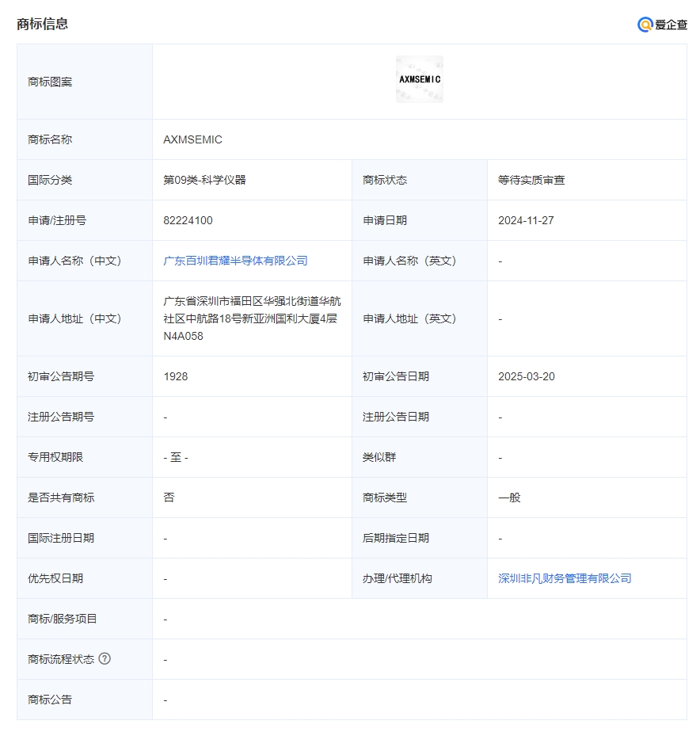
Task: Click the classification value 第09类-科学仪器
Action: (x=204, y=180)
